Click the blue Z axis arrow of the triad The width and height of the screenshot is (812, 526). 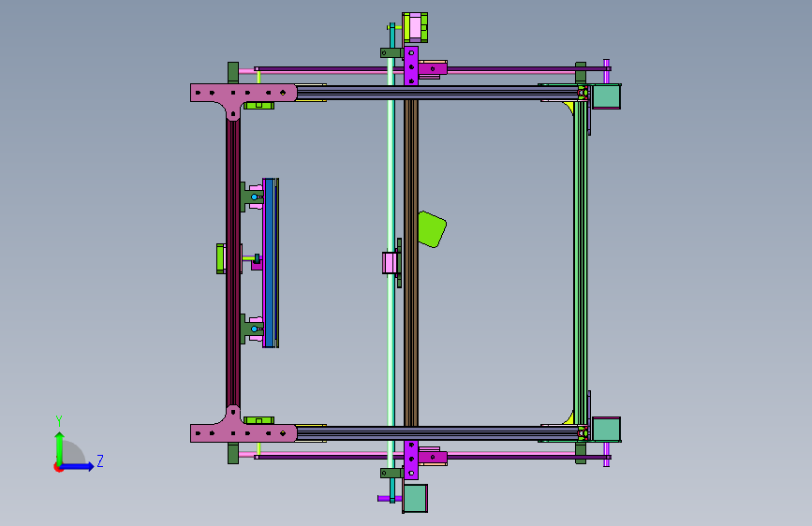[x=78, y=466]
